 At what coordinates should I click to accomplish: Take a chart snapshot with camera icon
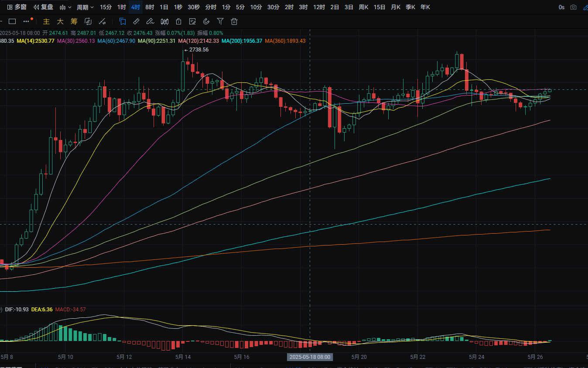[x=574, y=7]
